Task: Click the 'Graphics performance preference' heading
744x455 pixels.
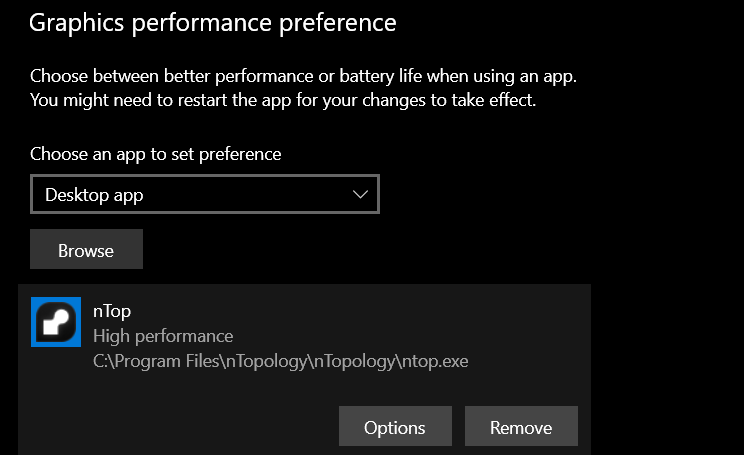Action: click(x=213, y=21)
